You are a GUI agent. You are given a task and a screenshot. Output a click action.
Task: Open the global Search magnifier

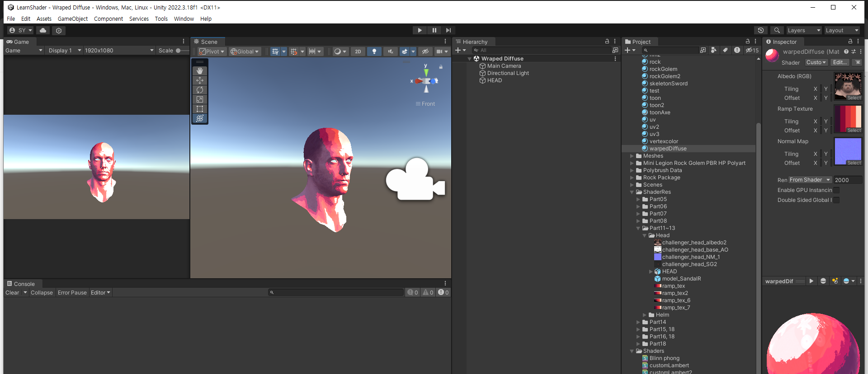coord(777,30)
